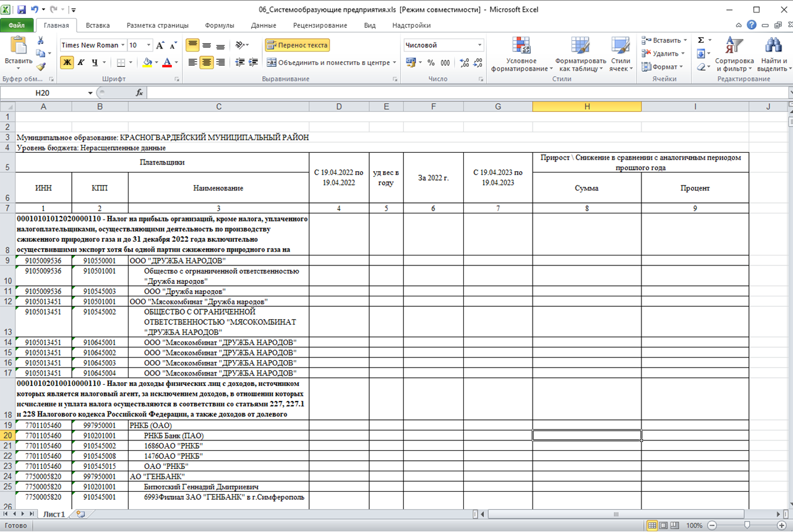
Task: Toggle middle vertical alignment
Action: pyautogui.click(x=207, y=45)
